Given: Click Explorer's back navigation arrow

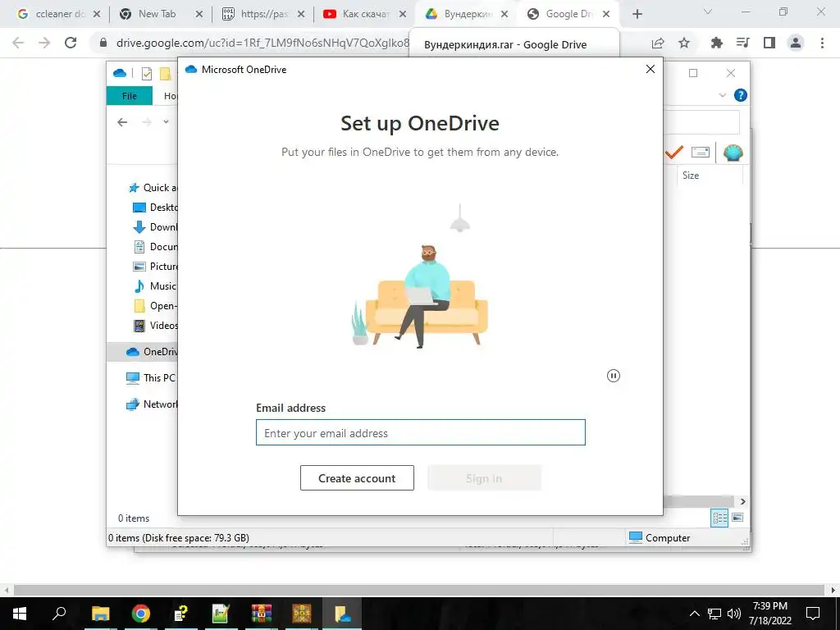Looking at the screenshot, I should click(x=122, y=122).
